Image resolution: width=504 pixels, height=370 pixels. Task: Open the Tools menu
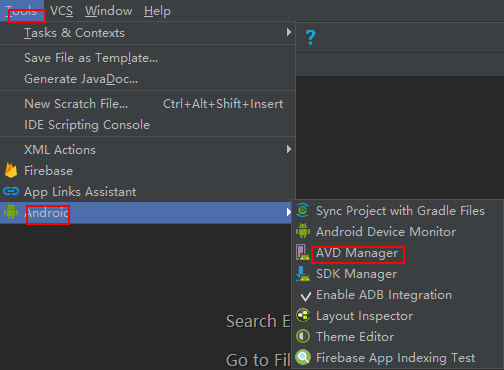point(21,11)
